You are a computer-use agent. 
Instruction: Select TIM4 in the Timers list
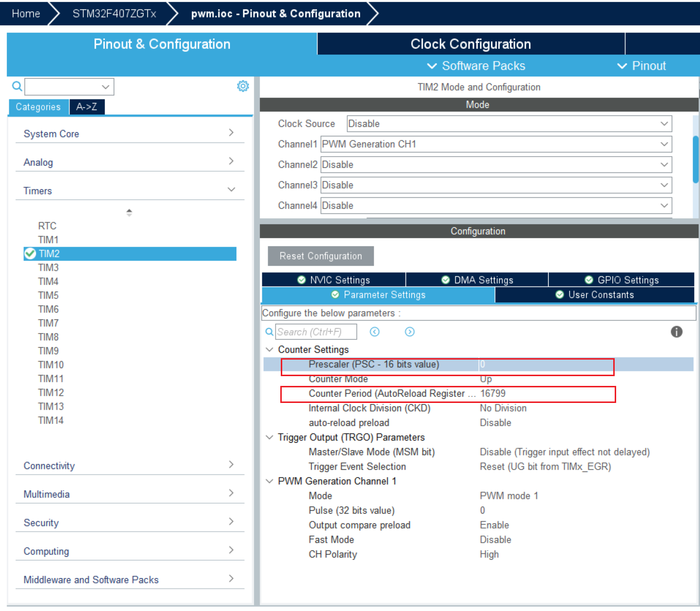coord(48,281)
